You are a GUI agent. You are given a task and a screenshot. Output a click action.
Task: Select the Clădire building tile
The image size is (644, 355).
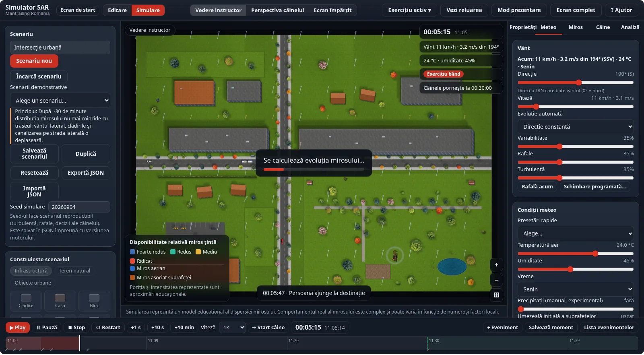pyautogui.click(x=26, y=301)
